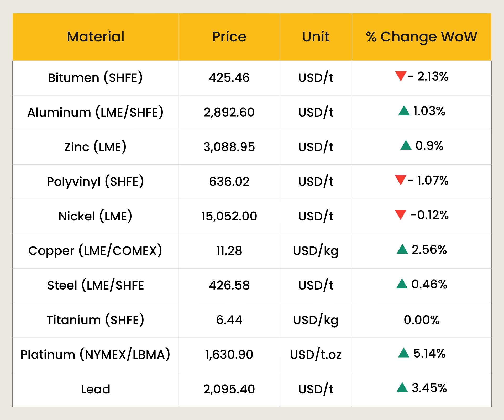Click Titanium's 0.00% change value
Screen dimensions: 504x420
(x=422, y=320)
